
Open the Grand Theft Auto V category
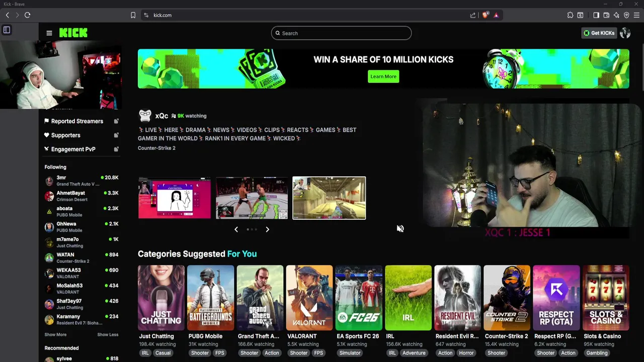(260, 298)
